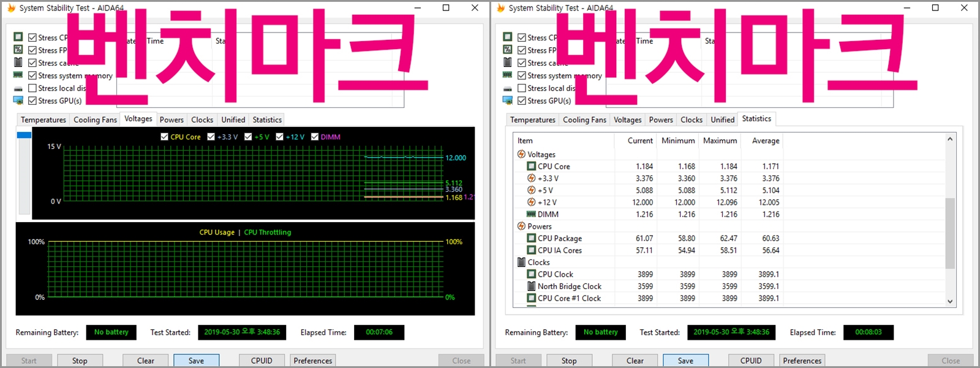Uncheck CPU Core graph checkbox

click(x=164, y=137)
